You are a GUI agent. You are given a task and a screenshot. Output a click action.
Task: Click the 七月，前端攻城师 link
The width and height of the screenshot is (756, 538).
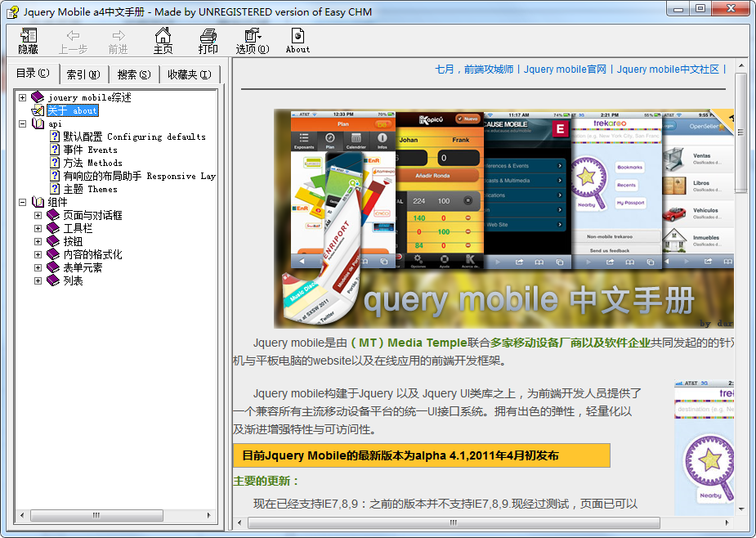(471, 69)
